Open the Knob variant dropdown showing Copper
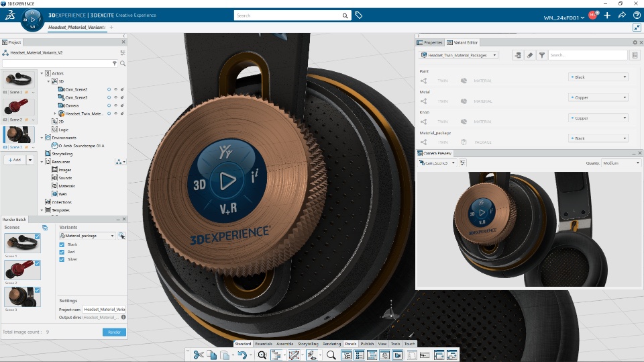 click(598, 118)
